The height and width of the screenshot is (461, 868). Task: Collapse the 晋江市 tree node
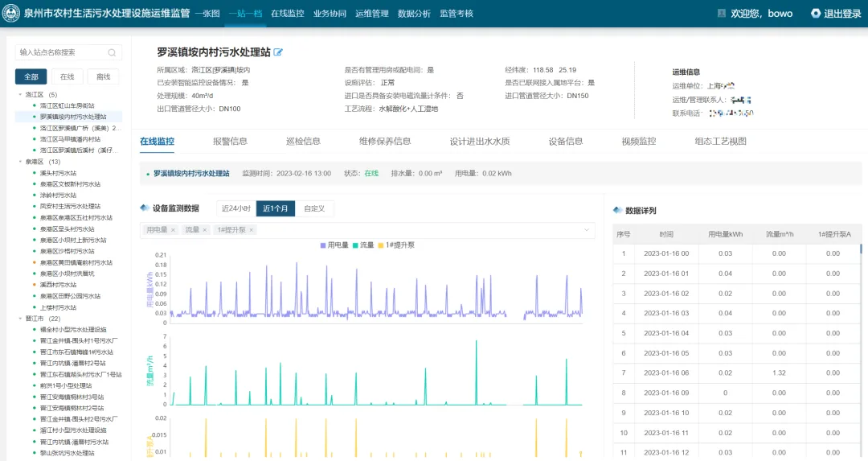pos(20,319)
